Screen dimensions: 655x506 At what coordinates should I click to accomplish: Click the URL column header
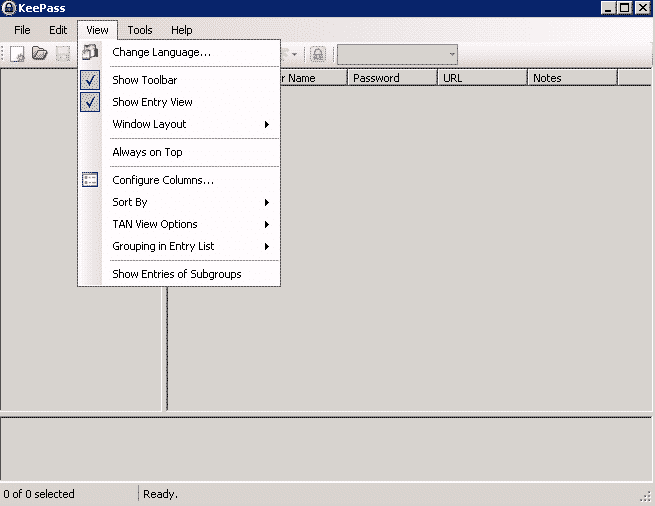[482, 78]
